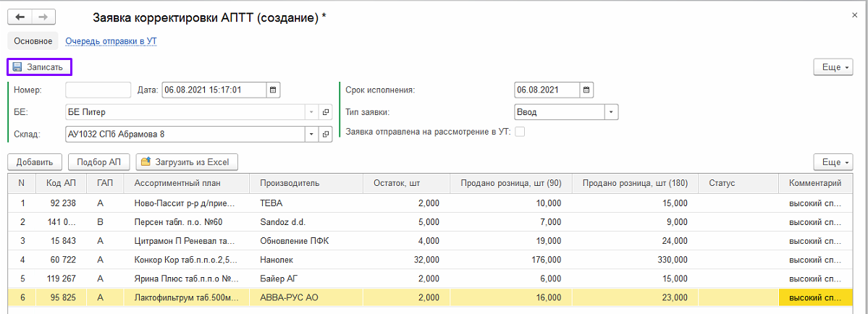The height and width of the screenshot is (314, 868).
Task: Open calendar picker for Дата field
Action: coord(273,90)
